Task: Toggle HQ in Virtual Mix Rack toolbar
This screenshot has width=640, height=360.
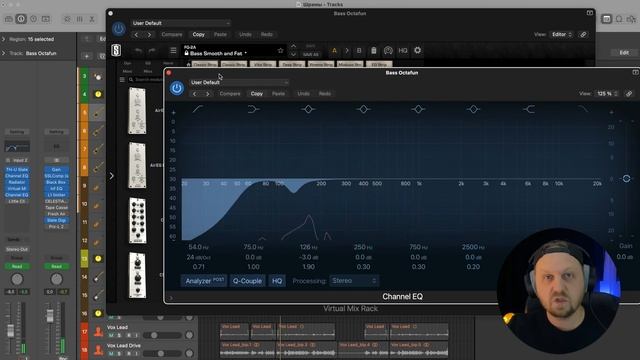Action: pos(403,51)
